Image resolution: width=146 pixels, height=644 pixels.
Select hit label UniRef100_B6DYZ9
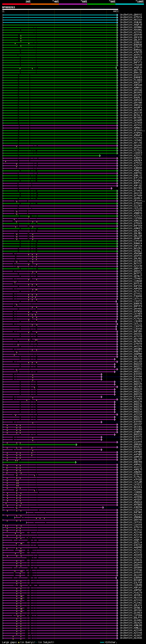pyautogui.click(x=131, y=359)
